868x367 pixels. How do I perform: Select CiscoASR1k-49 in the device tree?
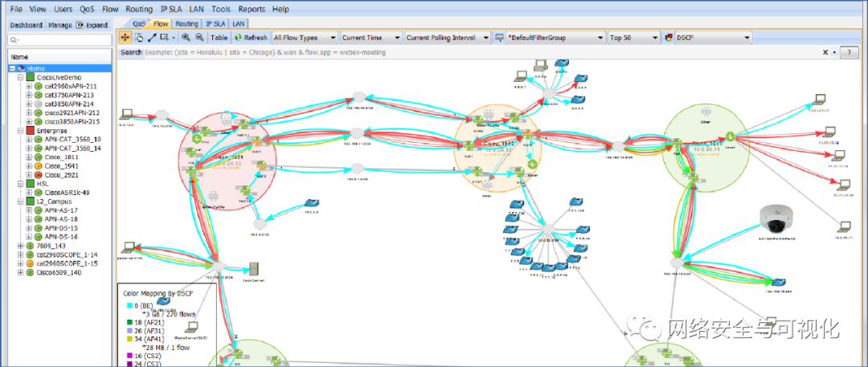point(67,192)
